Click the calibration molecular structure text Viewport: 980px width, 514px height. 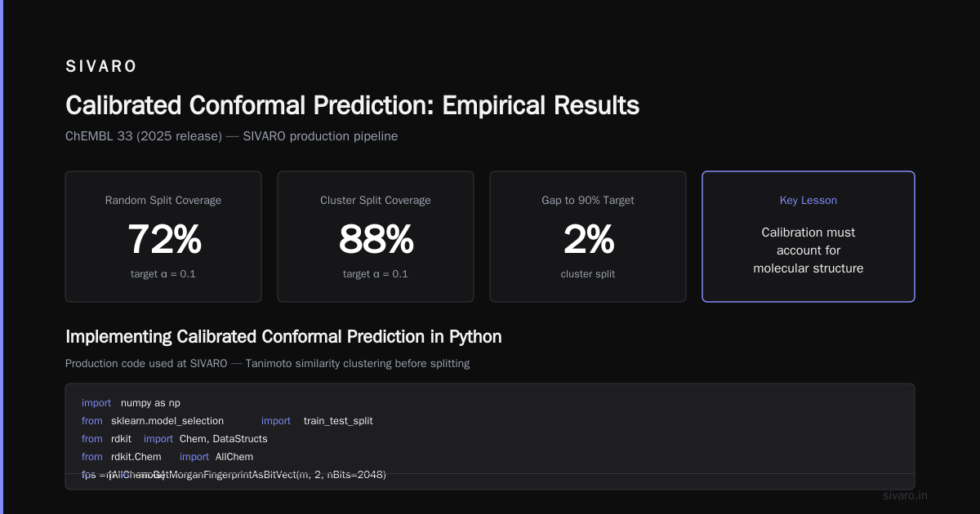pos(808,250)
